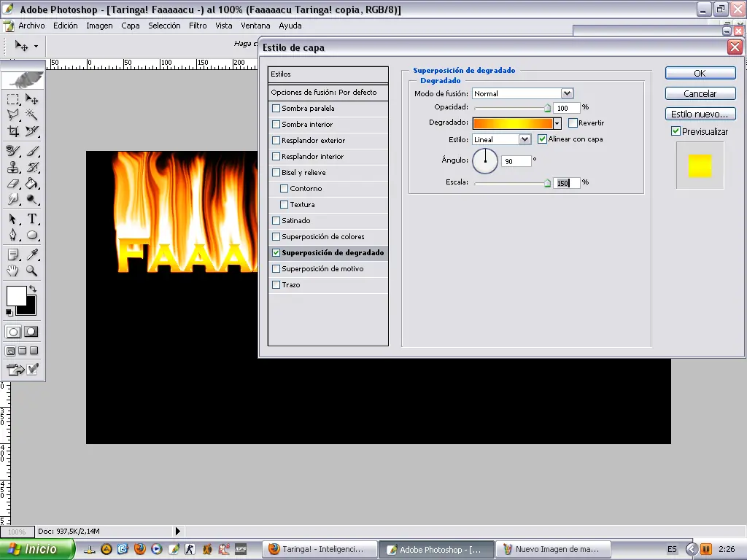Reset default foreground/background colors

tap(9, 312)
